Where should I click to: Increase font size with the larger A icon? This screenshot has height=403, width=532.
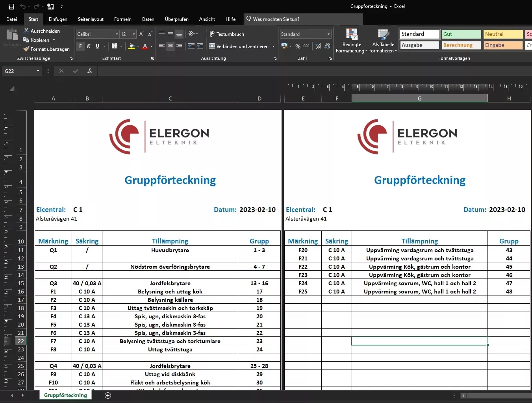[141, 34]
